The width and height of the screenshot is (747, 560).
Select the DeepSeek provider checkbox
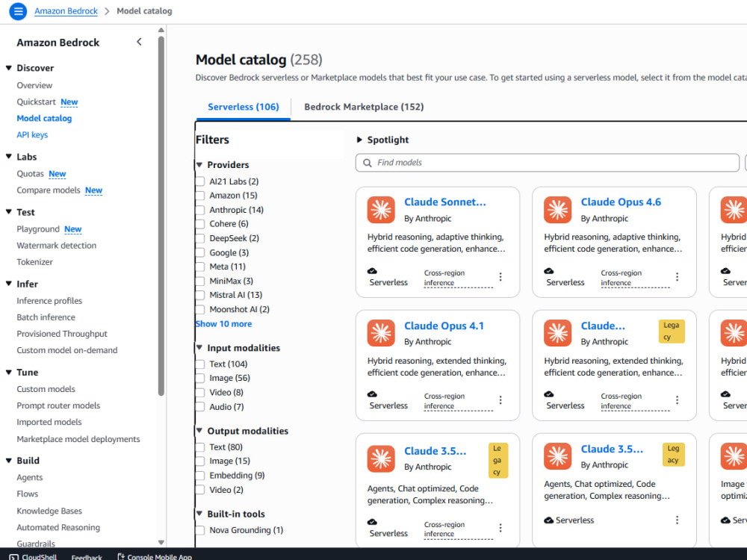[x=200, y=239]
